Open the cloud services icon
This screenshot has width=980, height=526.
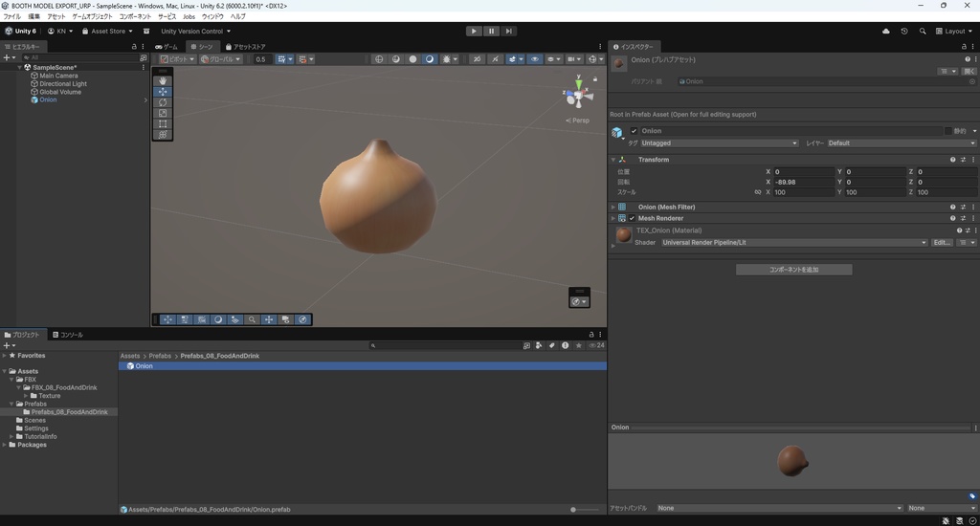[885, 32]
